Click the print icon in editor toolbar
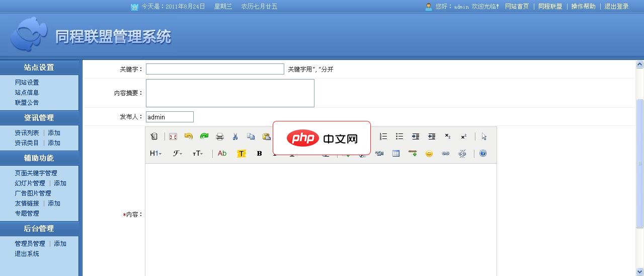 [x=220, y=136]
